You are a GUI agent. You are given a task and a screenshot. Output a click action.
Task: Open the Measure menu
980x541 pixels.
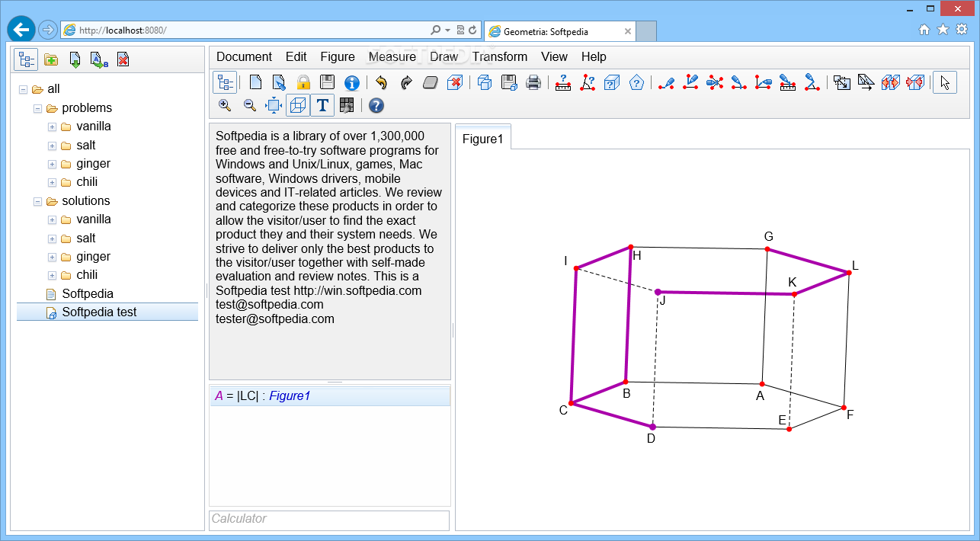[392, 56]
